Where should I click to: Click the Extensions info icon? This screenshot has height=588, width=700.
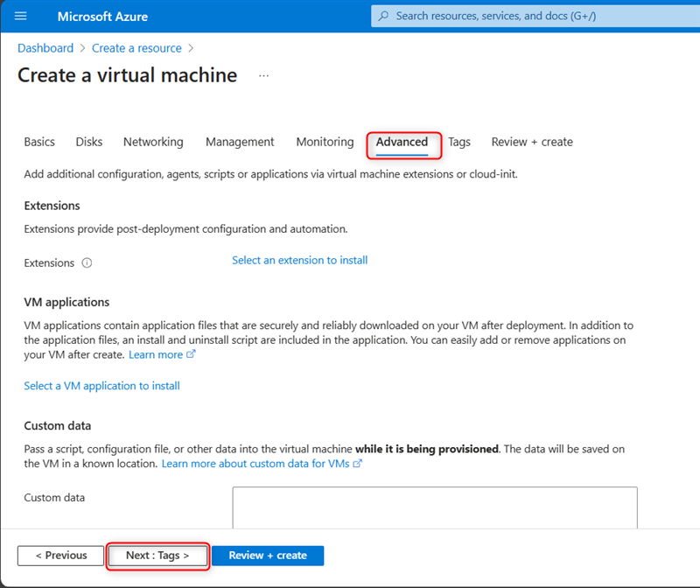click(87, 263)
